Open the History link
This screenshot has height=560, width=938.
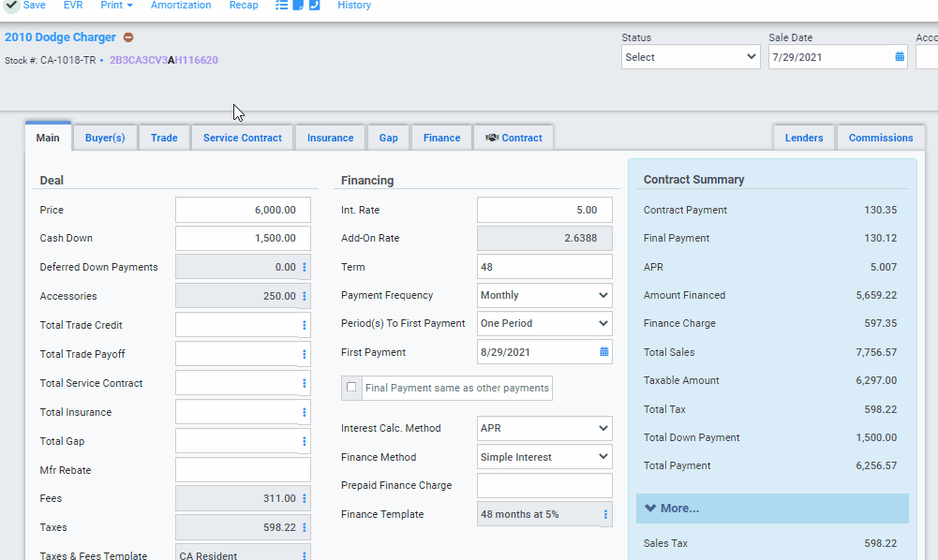[354, 5]
